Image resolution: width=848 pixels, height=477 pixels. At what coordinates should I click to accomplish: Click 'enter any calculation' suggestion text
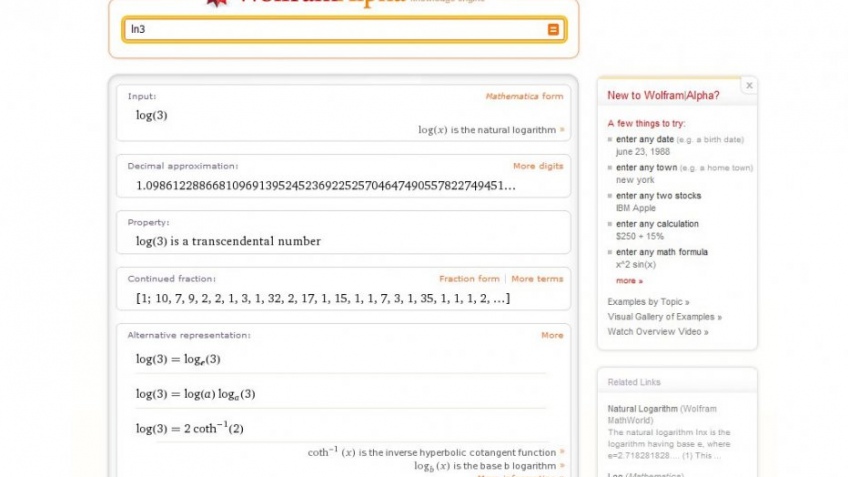click(x=657, y=224)
